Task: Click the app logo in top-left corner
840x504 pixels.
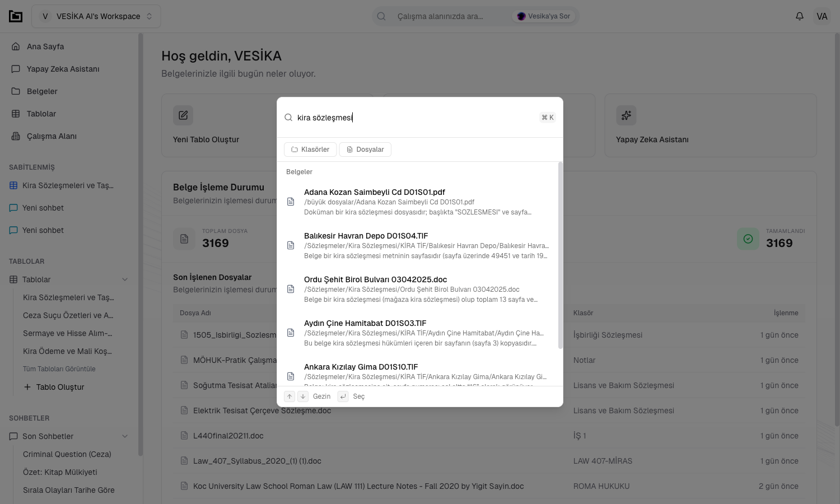Action: [x=16, y=16]
